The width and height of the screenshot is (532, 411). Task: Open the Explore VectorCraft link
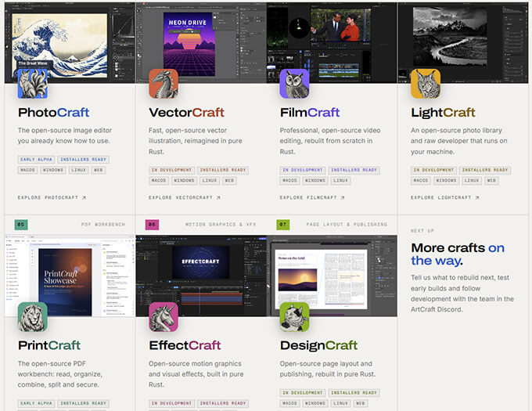(185, 197)
